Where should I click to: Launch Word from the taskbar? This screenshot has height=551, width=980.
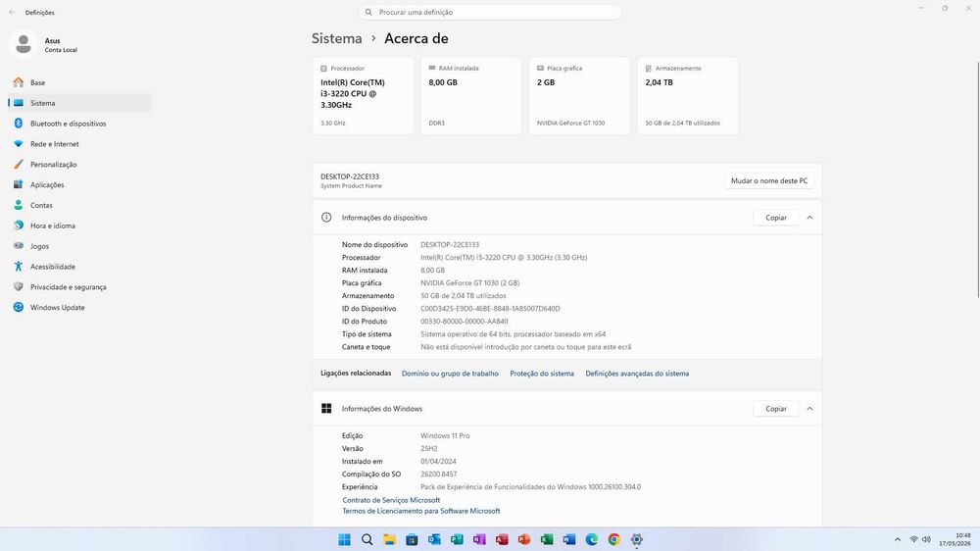click(x=569, y=539)
